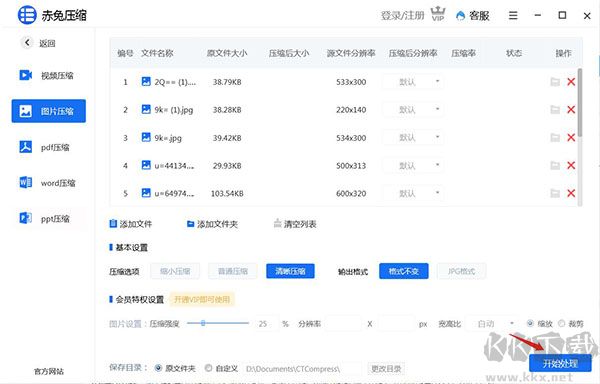Click 原文件大小 column header
Viewport: 600px width, 384px height.
pos(227,53)
